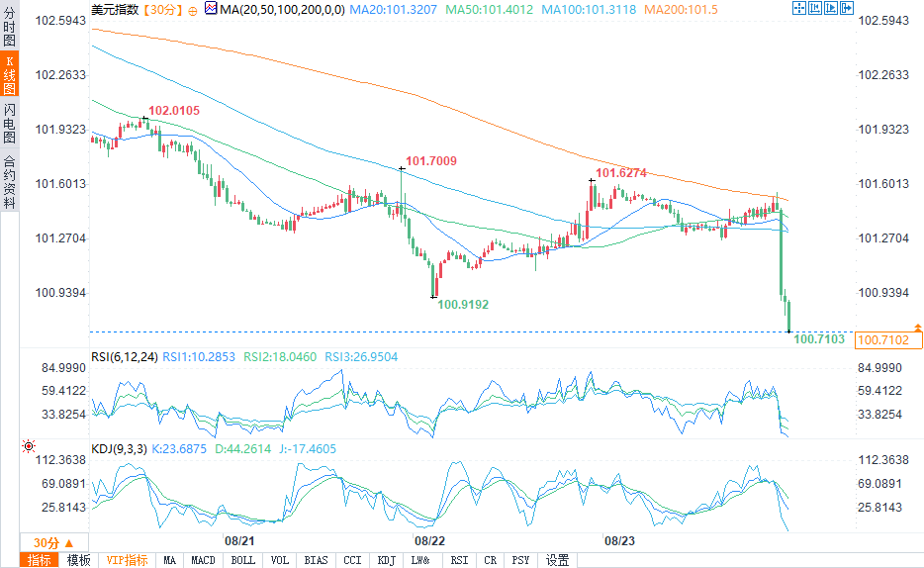This screenshot has height=568, width=924.
Task: Open the VIP指标 tab
Action: [x=127, y=560]
